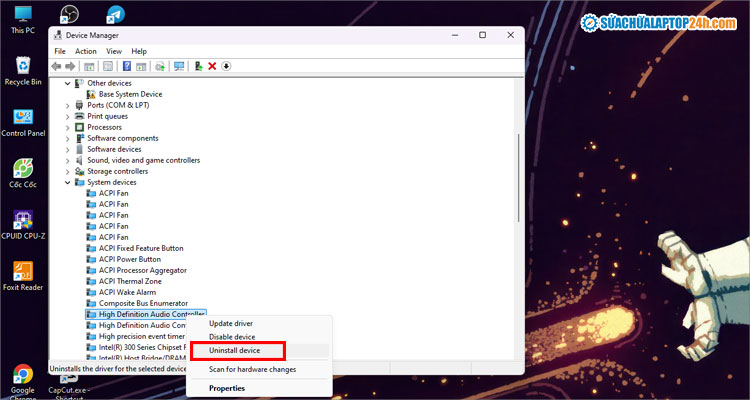
Task: Expand the Processors category
Action: (x=67, y=127)
